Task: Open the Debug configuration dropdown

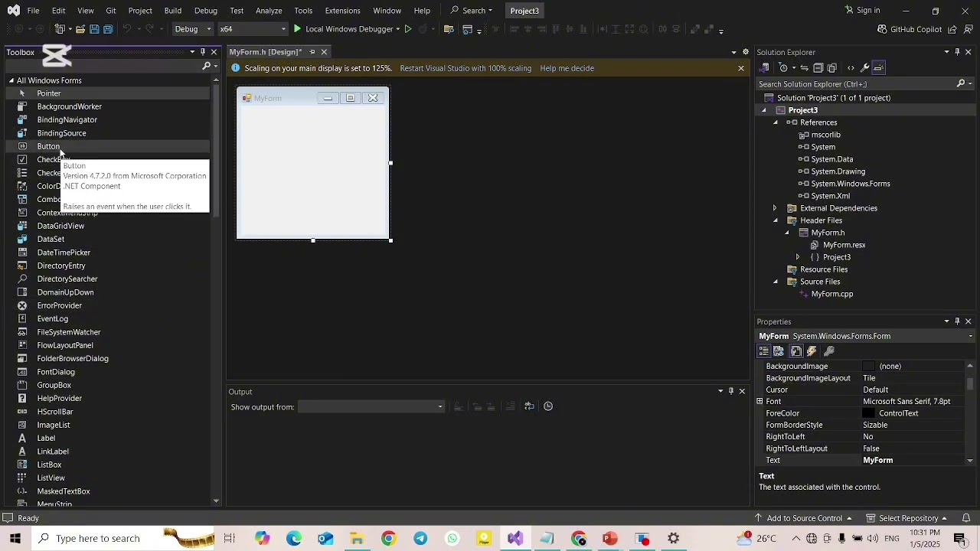Action: coord(193,29)
